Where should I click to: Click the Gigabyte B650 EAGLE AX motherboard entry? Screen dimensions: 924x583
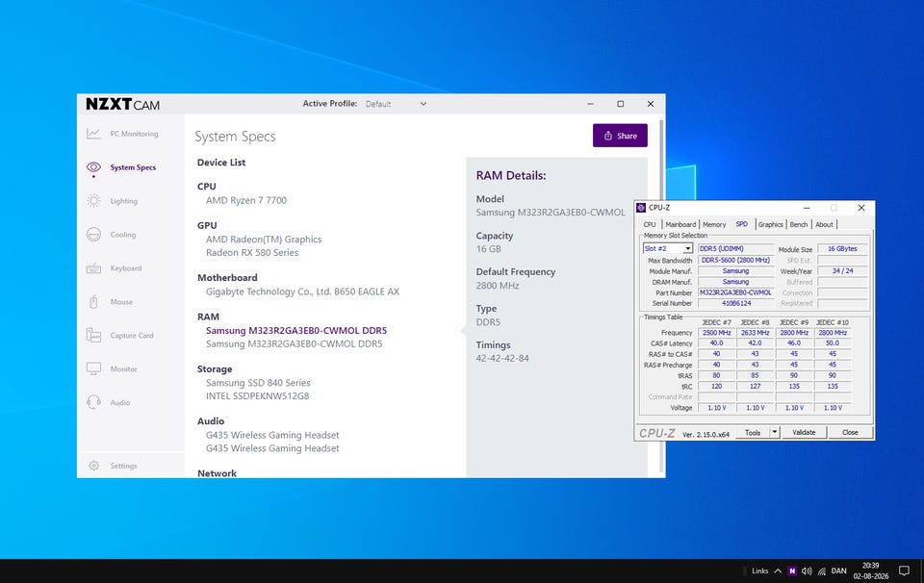click(x=302, y=291)
